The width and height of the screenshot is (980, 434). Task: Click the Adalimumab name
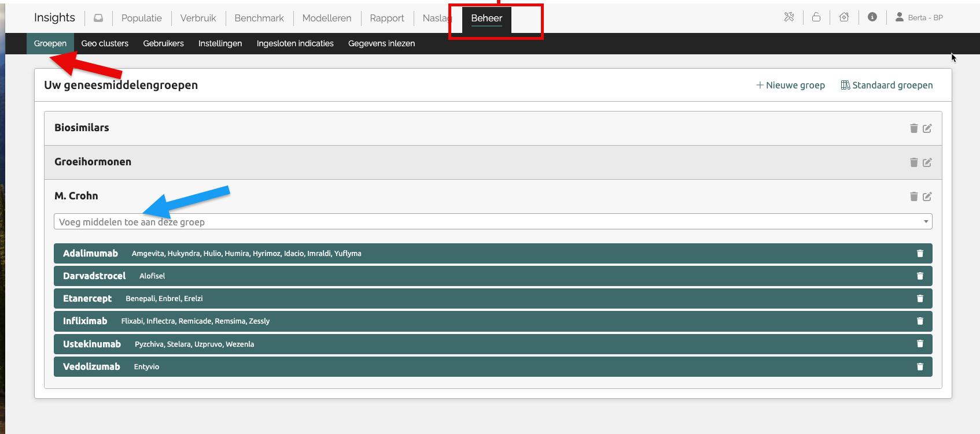[x=90, y=253]
